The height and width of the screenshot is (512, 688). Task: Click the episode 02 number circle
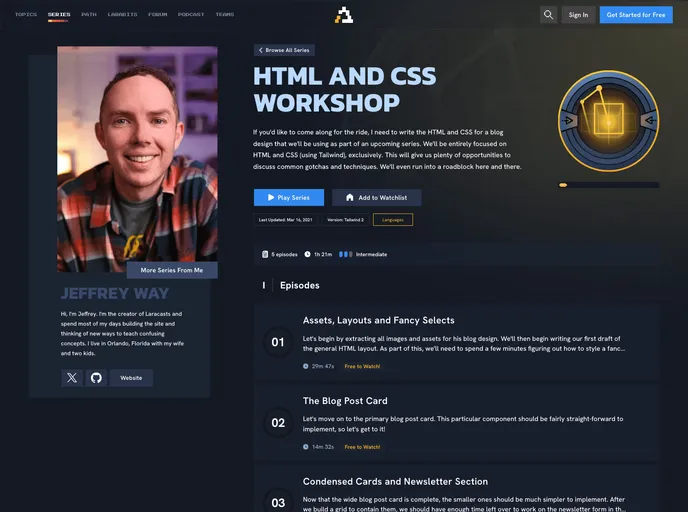(278, 422)
